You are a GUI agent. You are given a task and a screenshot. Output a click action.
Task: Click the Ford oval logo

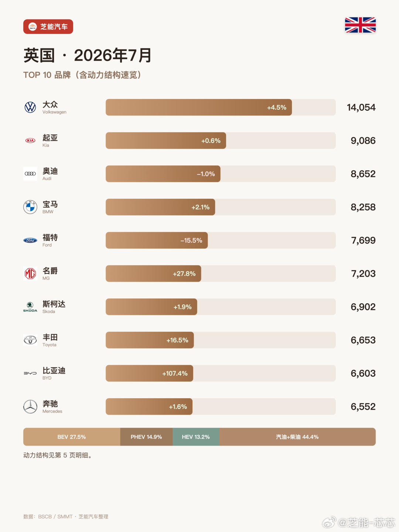tap(30, 240)
